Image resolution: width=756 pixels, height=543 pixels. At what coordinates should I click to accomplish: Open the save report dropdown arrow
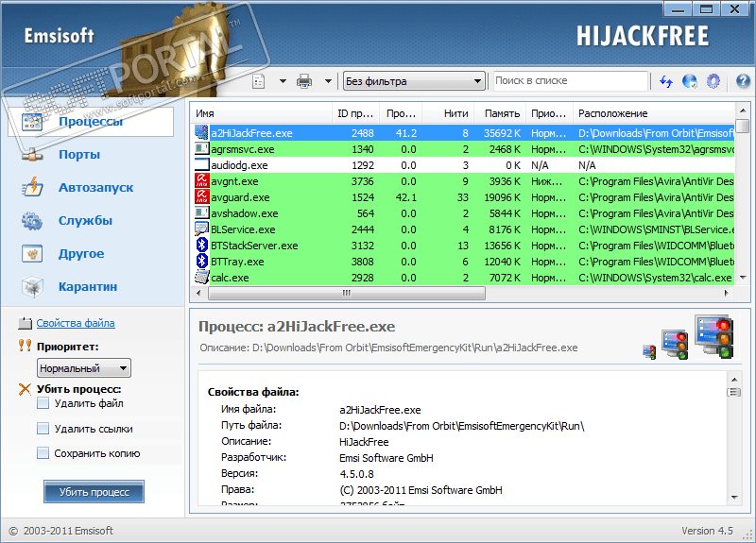point(283,81)
